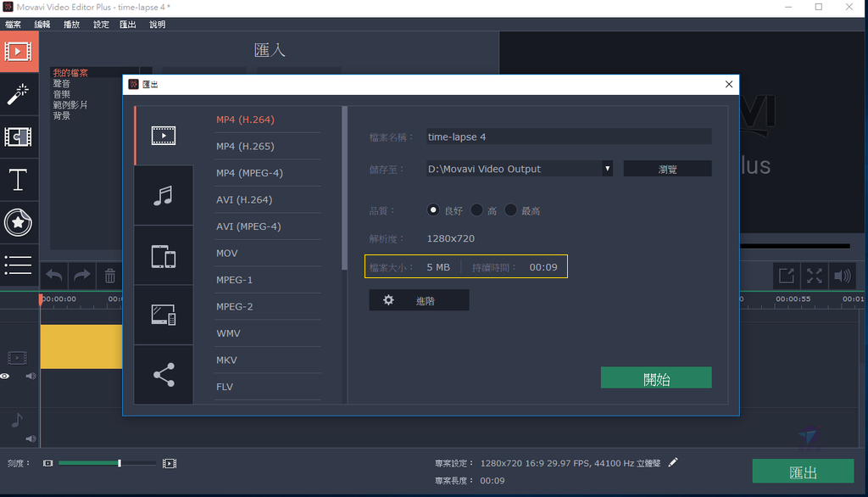
Task: Select the audio export category icon
Action: [164, 196]
